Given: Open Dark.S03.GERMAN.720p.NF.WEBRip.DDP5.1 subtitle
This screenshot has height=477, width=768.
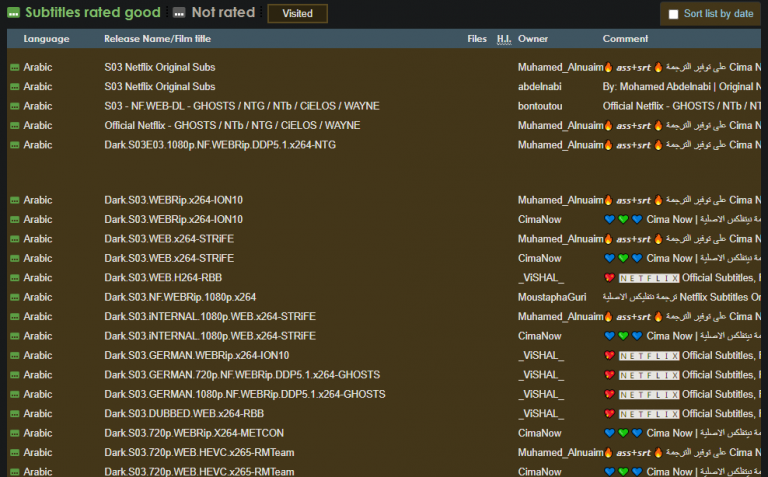Looking at the screenshot, I should point(242,375).
